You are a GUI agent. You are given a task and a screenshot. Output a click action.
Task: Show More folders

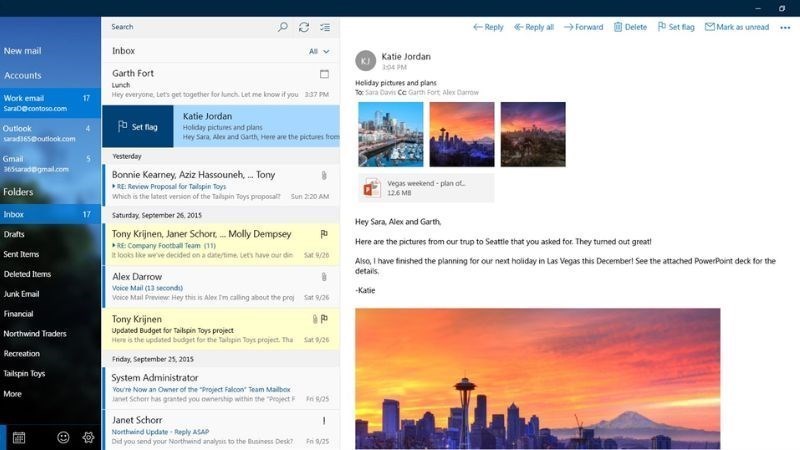[x=12, y=394]
